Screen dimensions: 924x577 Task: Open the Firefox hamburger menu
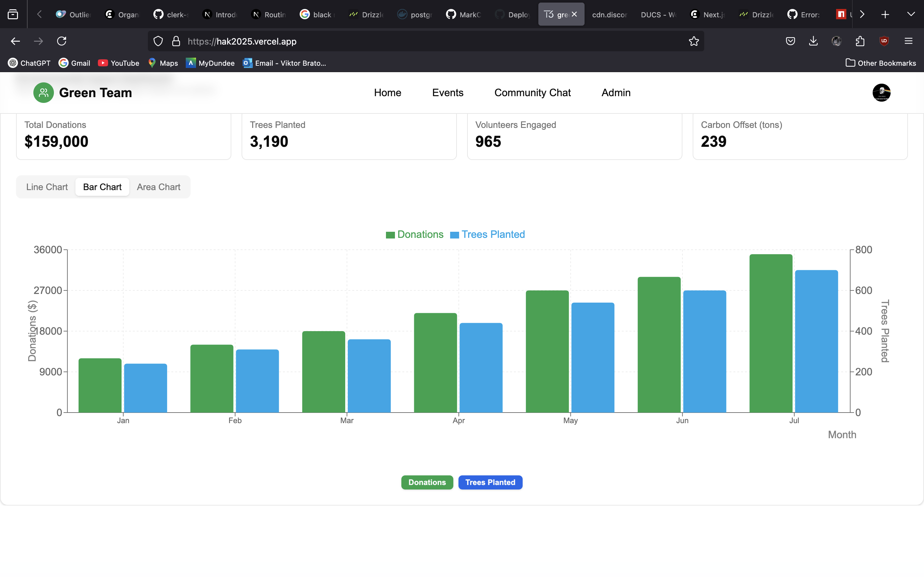coord(908,41)
